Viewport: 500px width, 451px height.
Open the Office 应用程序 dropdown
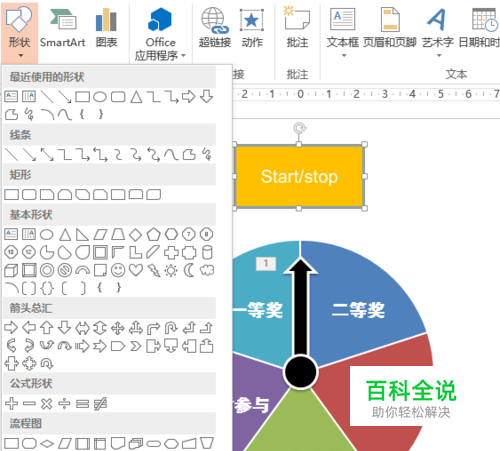(160, 34)
